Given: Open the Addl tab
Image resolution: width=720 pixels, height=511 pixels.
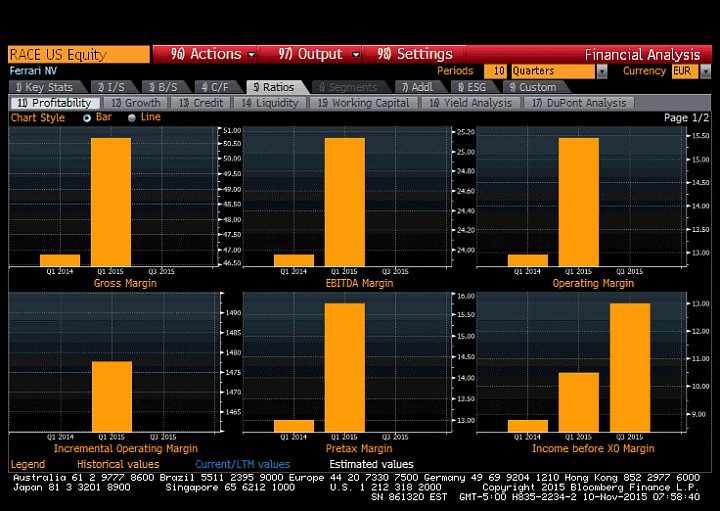Looking at the screenshot, I should tap(420, 87).
